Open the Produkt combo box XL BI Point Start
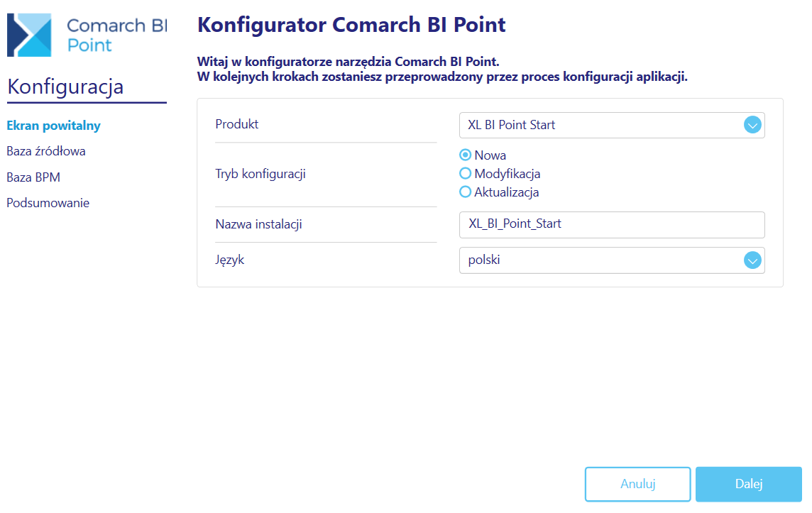This screenshot has width=812, height=513. point(612,126)
